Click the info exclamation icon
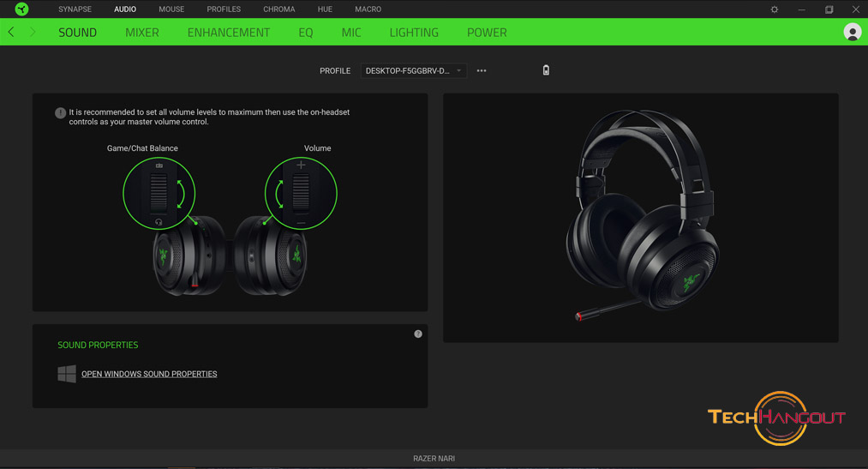The image size is (868, 469). [60, 113]
